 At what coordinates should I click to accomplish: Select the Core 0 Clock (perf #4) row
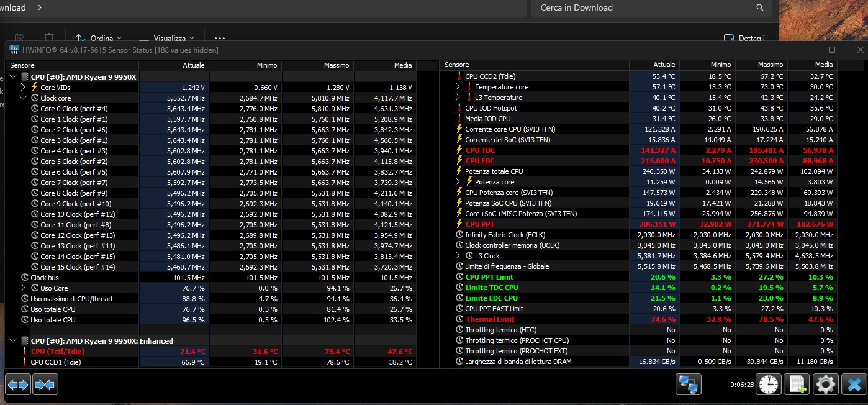coord(210,109)
